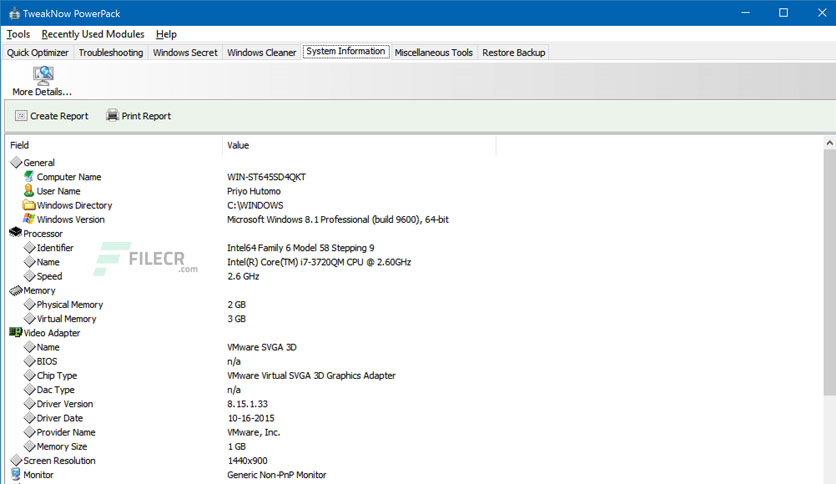Click the General group diamond icon

click(16, 162)
